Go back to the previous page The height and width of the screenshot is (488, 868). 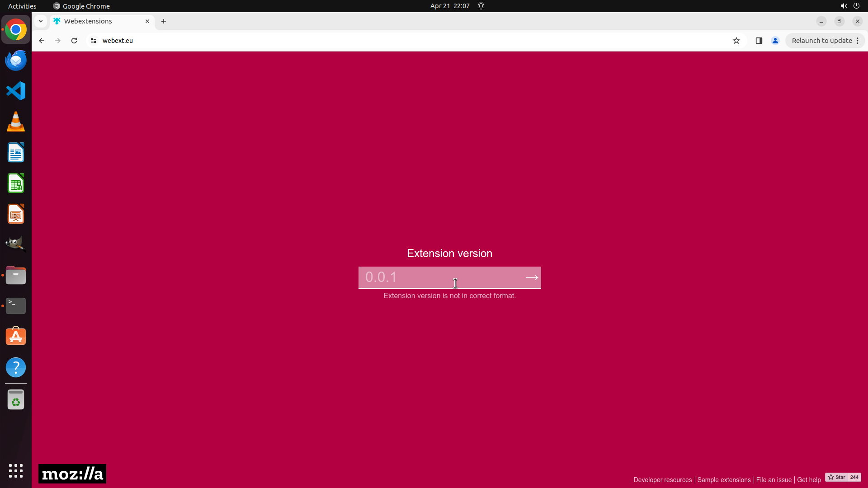pos(42,41)
